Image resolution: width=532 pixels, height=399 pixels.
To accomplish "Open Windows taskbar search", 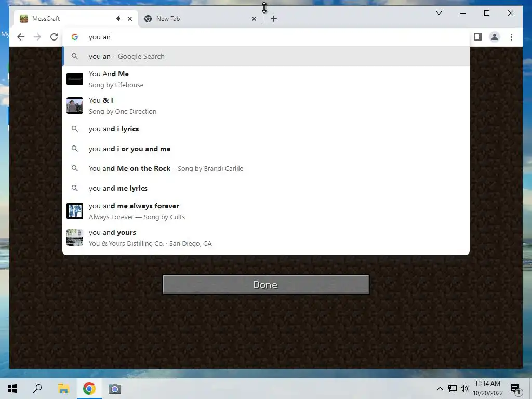I will (37, 389).
